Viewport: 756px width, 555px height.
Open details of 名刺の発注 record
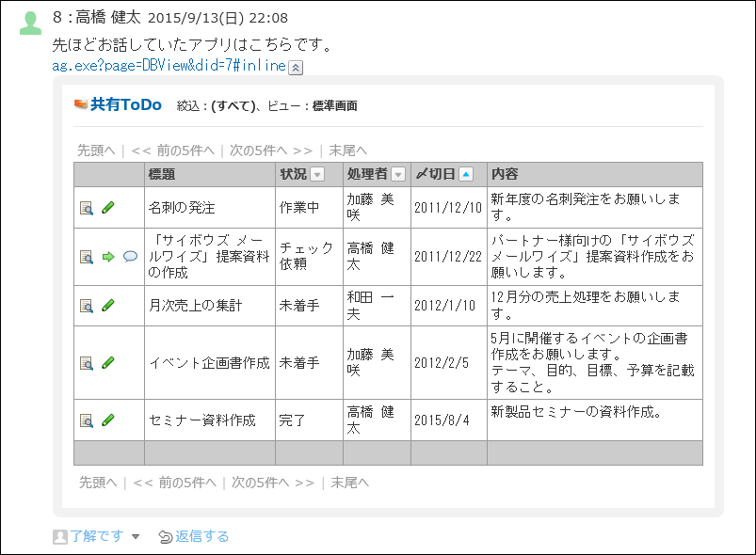(x=86, y=208)
